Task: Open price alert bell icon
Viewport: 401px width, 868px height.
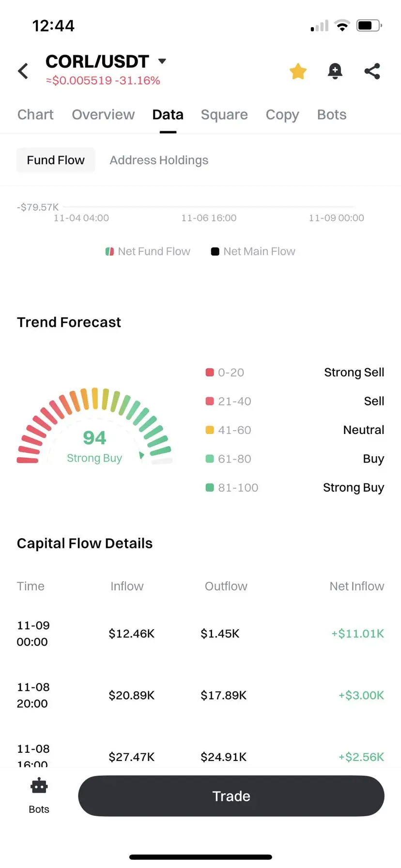Action: tap(335, 71)
